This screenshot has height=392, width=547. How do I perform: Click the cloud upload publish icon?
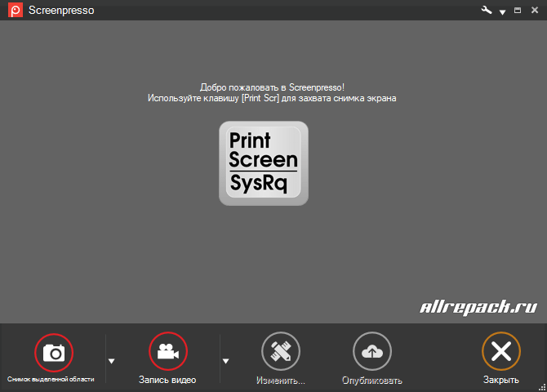coord(372,351)
